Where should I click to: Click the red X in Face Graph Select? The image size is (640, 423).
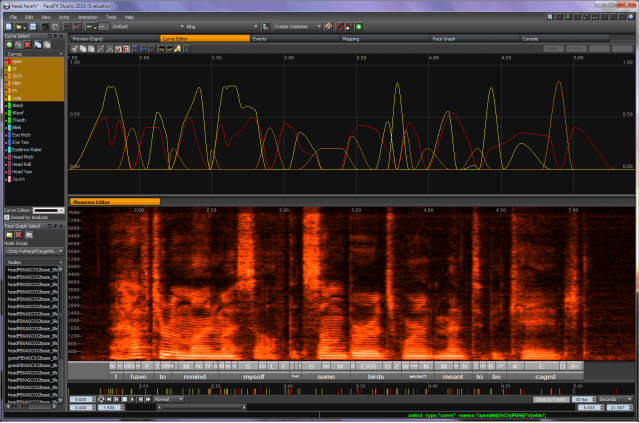[x=18, y=235]
